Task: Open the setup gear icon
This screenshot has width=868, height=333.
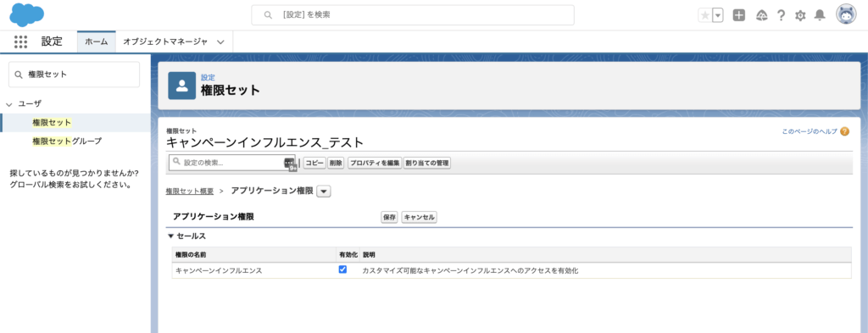Action: [800, 15]
